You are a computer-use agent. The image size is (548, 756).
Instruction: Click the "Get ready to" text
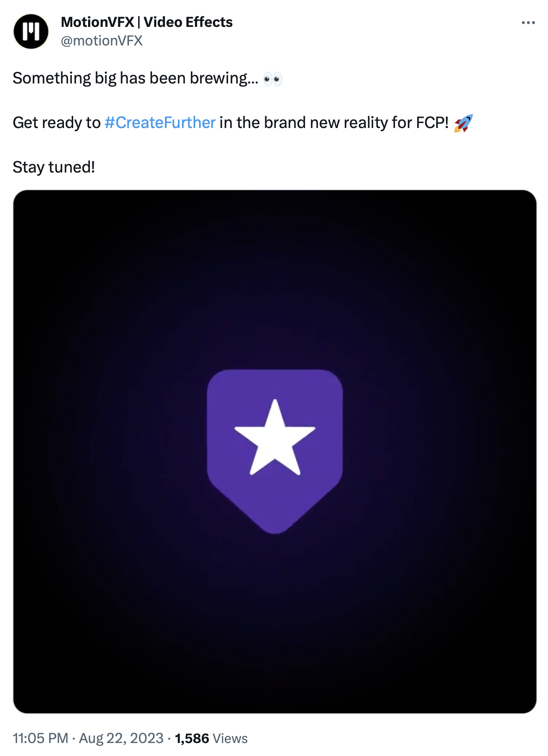[57, 123]
